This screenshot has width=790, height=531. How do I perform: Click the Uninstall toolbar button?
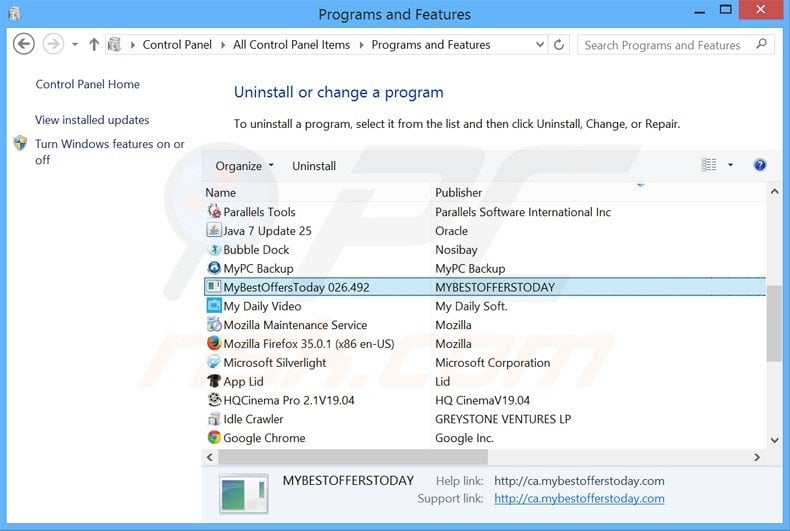pos(314,166)
